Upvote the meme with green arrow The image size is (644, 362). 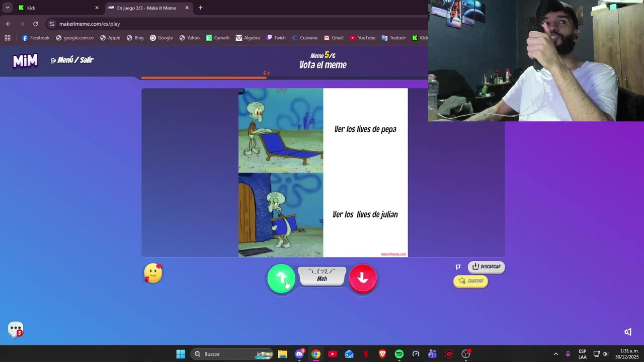coord(281,278)
